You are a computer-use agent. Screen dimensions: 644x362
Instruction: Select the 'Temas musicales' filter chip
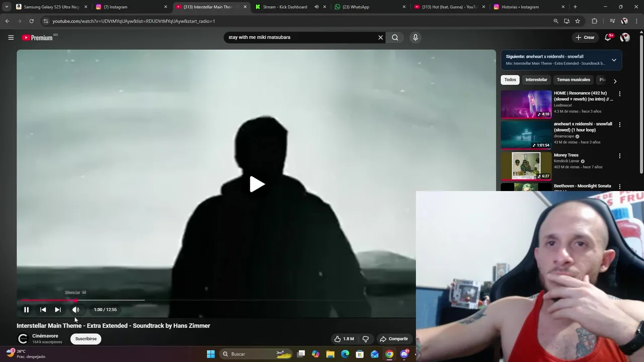pos(573,80)
